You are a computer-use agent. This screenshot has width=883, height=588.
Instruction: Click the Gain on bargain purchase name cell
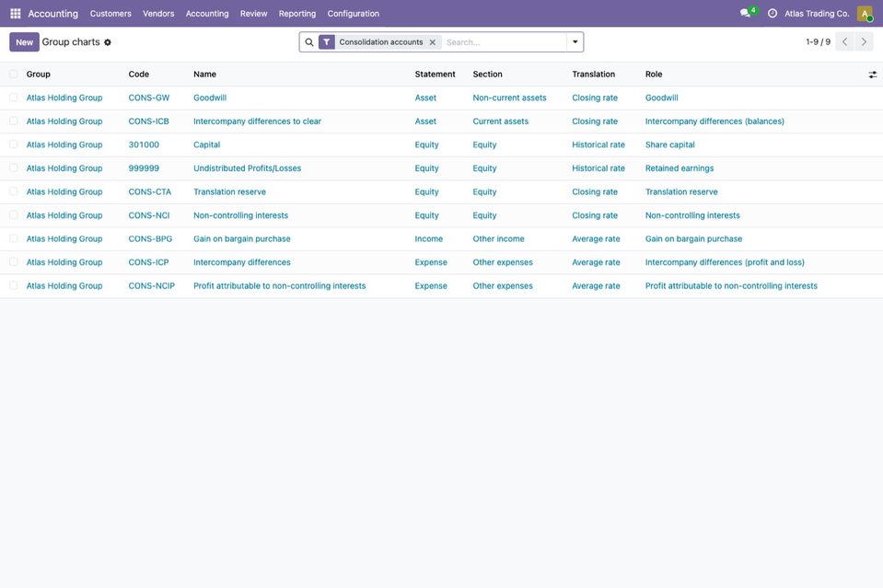click(x=242, y=239)
